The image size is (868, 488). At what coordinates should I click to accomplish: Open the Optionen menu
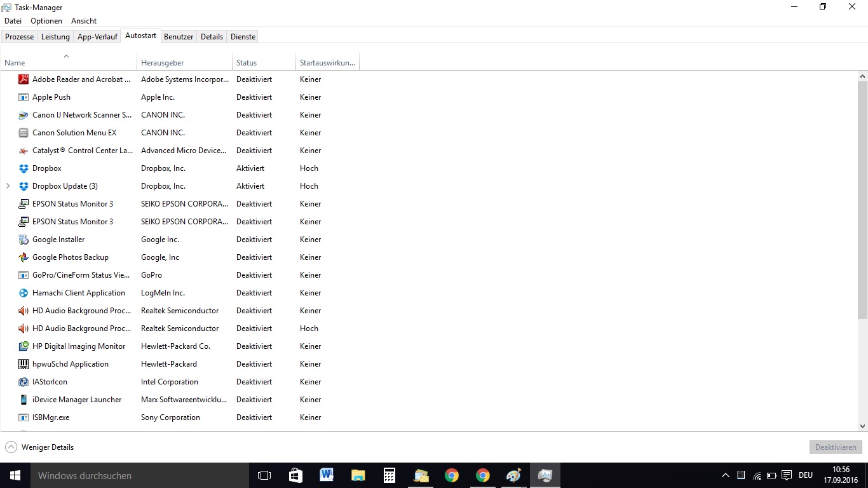click(x=46, y=21)
